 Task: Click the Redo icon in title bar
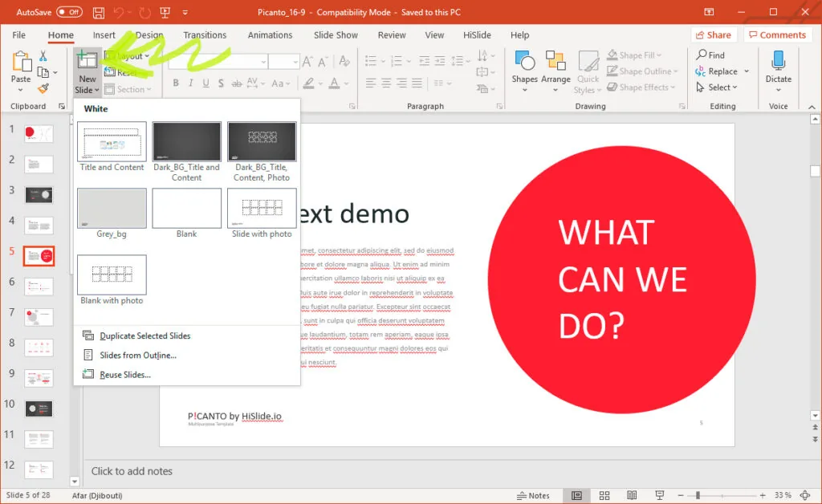pos(145,12)
